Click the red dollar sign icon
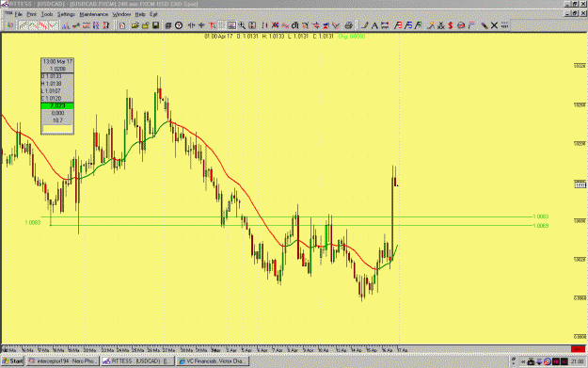Image resolution: width=588 pixels, height=368 pixels. click(x=451, y=25)
